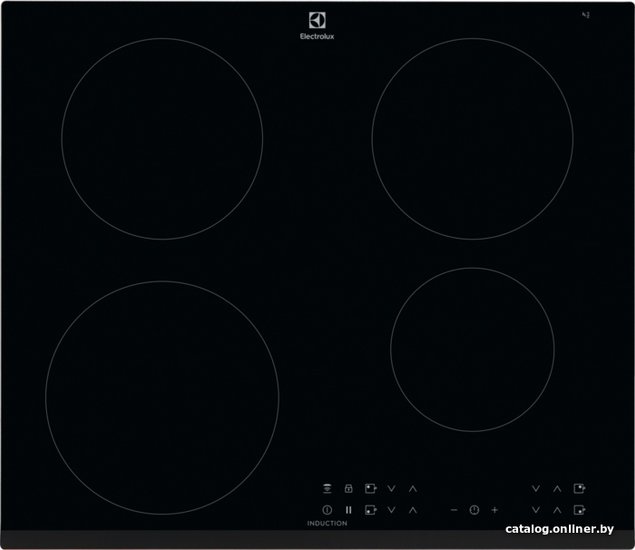Open the catalog.onliner.by watermark link
This screenshot has width=635, height=550.
click(560, 529)
